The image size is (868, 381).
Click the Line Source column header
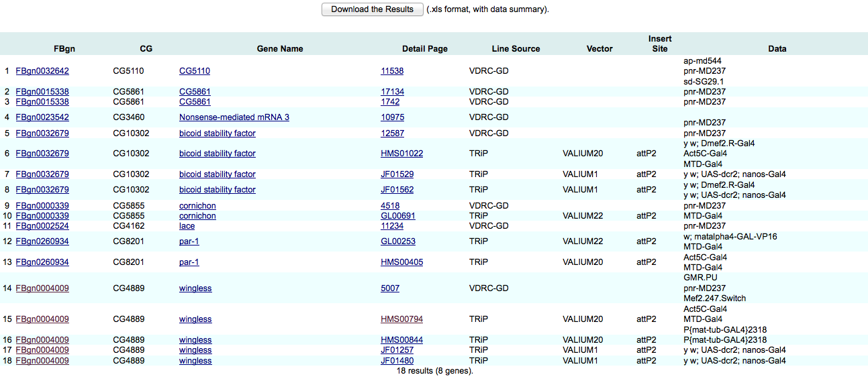pos(516,49)
